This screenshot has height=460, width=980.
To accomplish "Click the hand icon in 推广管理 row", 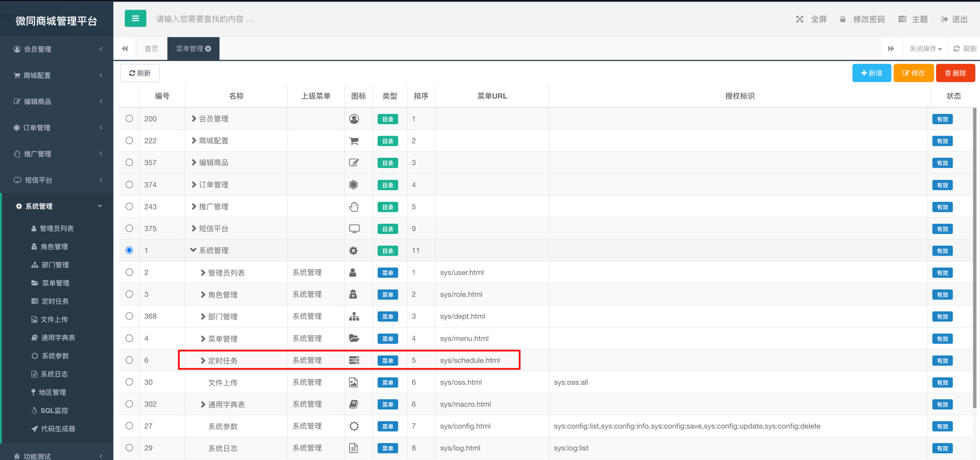I will point(354,207).
